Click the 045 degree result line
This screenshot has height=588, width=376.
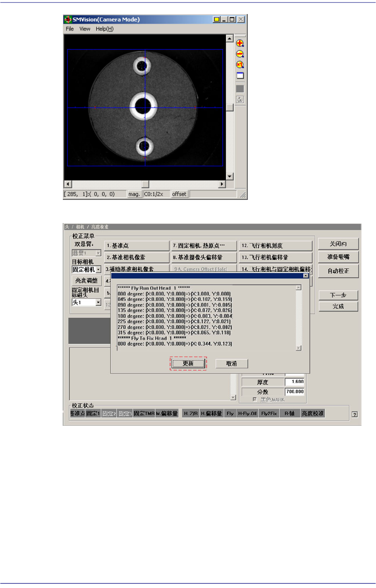coord(175,299)
